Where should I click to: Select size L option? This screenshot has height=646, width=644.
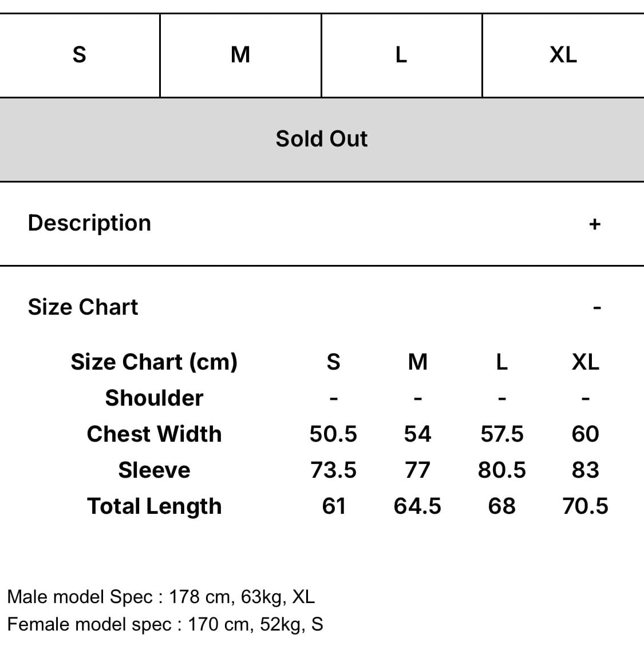pos(401,55)
